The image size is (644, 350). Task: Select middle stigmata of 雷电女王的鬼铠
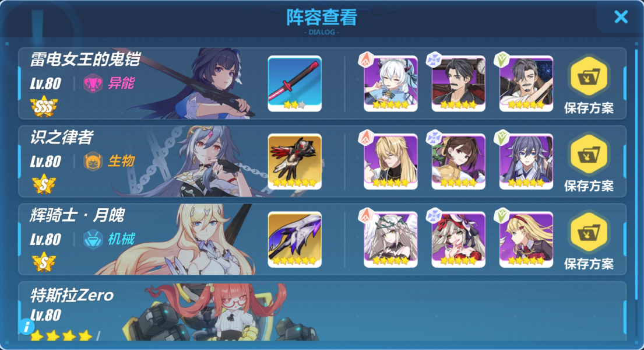click(458, 83)
